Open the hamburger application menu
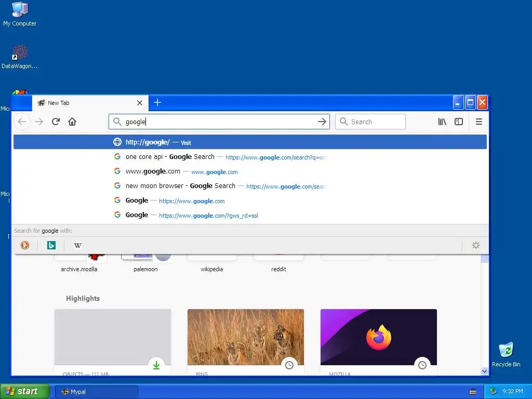This screenshot has height=399, width=532. (478, 122)
